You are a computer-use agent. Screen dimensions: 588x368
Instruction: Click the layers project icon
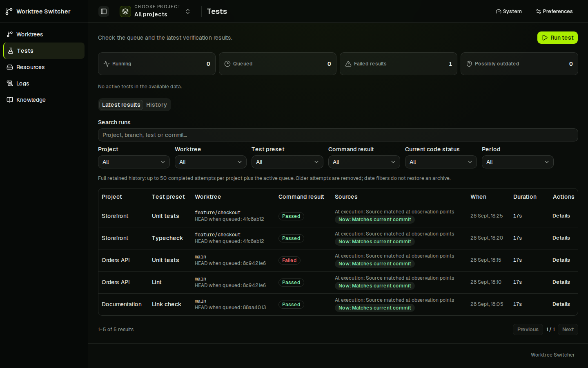click(x=125, y=11)
